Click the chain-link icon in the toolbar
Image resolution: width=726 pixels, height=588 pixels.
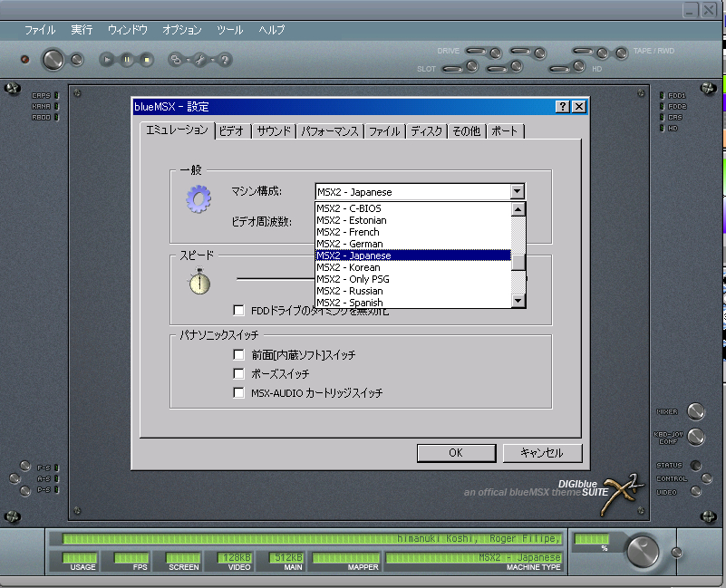(176, 60)
